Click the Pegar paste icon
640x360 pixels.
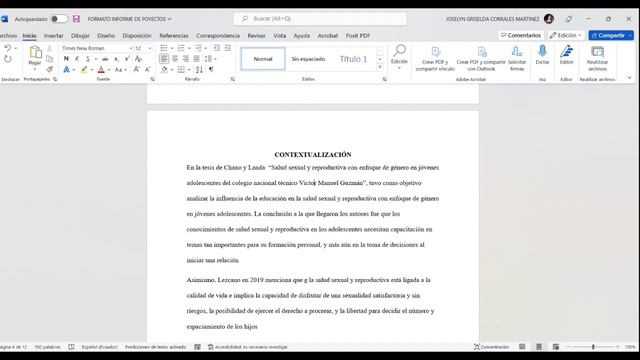coord(35,52)
